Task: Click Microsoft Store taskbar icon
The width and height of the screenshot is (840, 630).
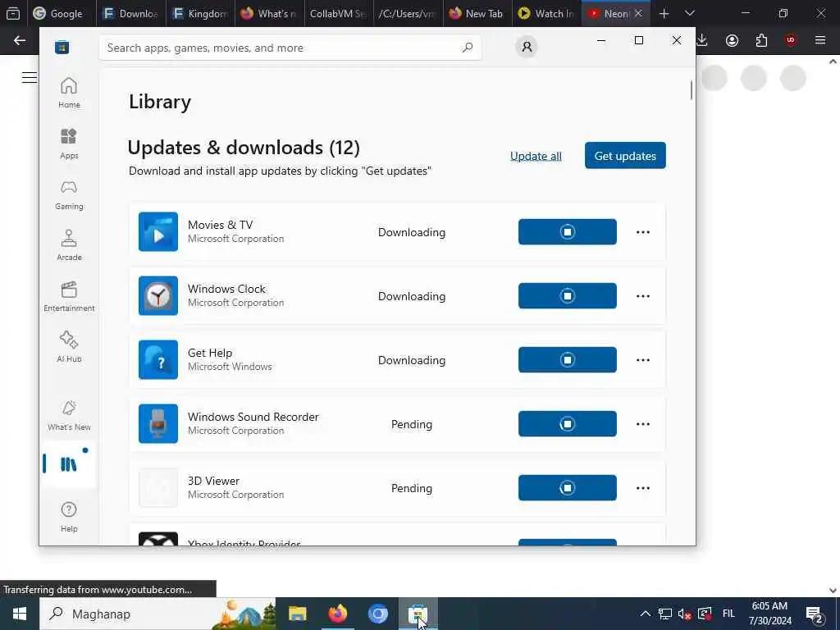Action: coord(418,614)
